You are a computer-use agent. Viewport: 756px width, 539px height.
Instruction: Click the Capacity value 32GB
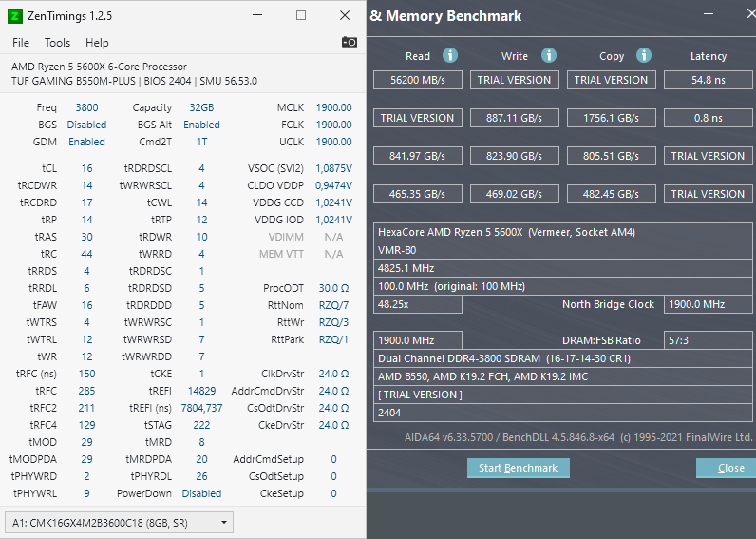(201, 107)
